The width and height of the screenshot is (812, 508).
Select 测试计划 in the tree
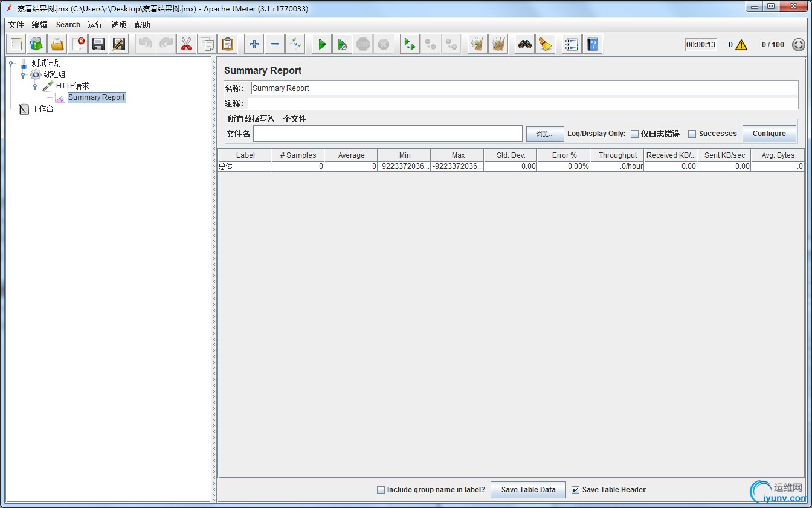click(46, 63)
